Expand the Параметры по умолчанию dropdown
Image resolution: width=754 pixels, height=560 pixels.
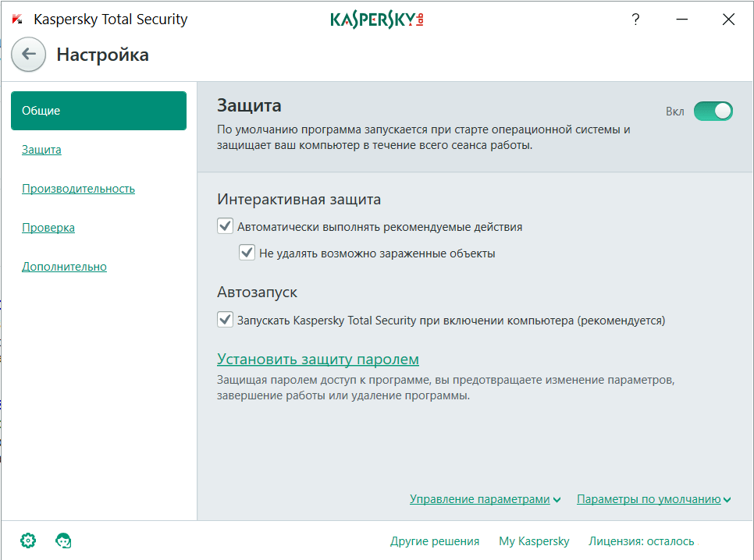click(653, 499)
